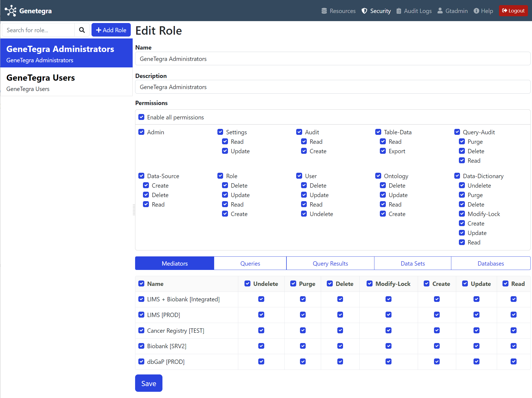Toggle the Admin permission checkbox
The height and width of the screenshot is (398, 532).
click(x=141, y=132)
